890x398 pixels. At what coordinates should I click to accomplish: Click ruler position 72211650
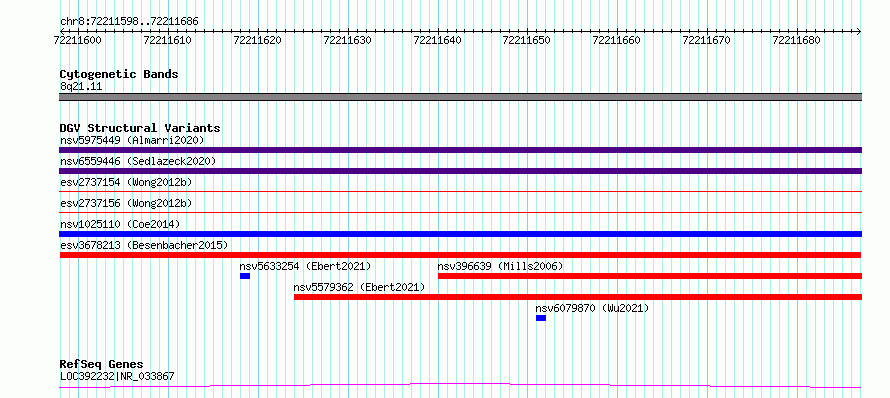click(527, 40)
